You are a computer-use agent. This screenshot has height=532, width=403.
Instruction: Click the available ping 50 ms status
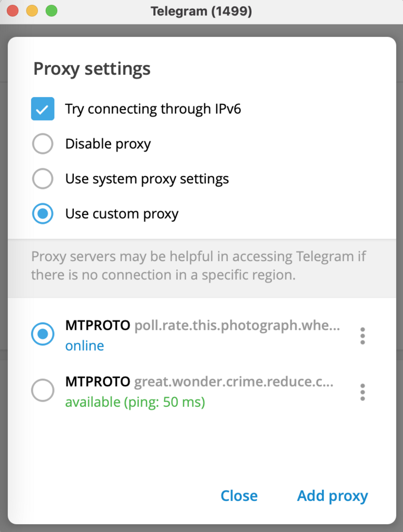point(135,402)
